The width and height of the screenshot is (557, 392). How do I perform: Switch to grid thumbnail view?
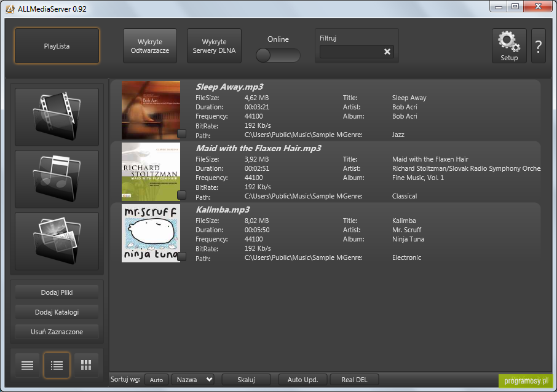[86, 365]
